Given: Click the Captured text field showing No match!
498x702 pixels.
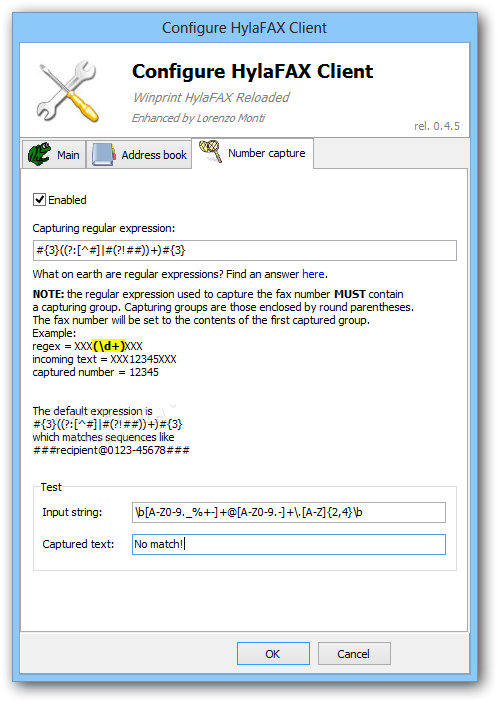Looking at the screenshot, I should [x=289, y=544].
